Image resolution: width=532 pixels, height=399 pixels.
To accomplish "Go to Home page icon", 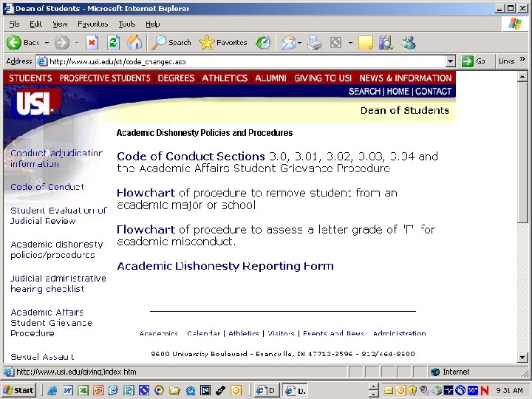I will [134, 43].
